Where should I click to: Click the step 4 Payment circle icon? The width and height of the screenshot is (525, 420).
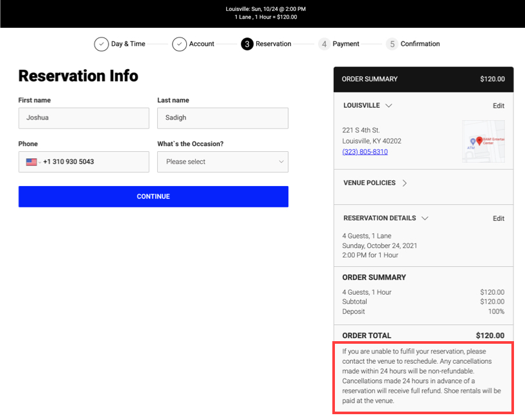325,44
